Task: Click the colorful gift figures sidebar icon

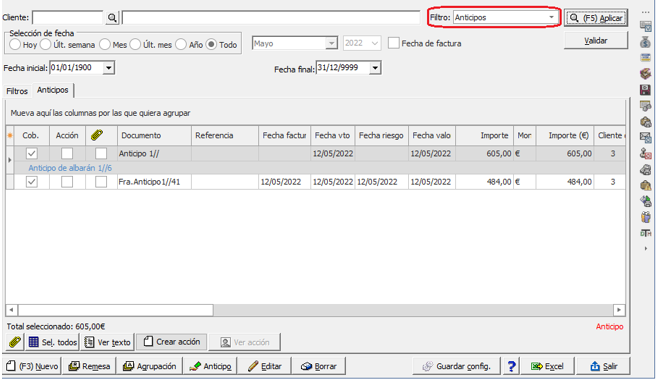Action: 645,217
